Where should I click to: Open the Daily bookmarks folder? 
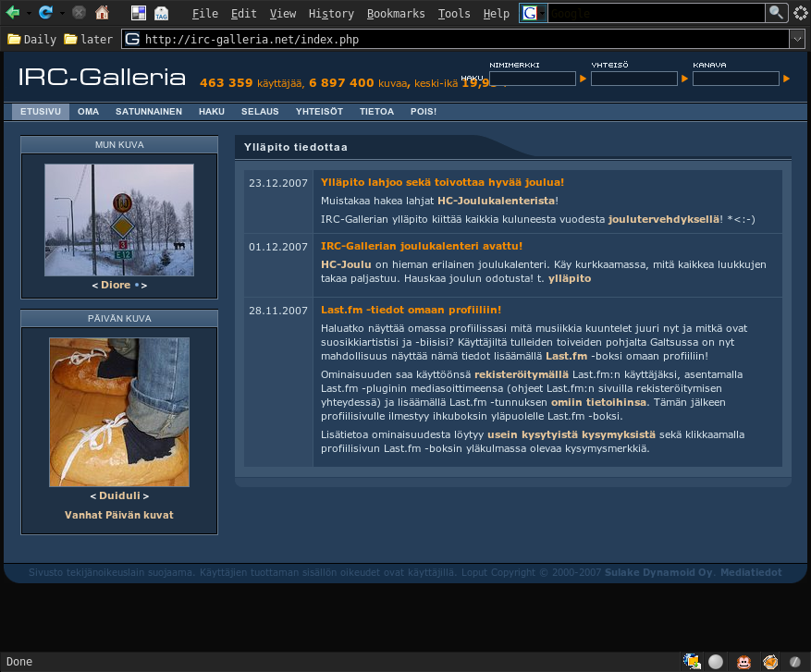pyautogui.click(x=32, y=40)
